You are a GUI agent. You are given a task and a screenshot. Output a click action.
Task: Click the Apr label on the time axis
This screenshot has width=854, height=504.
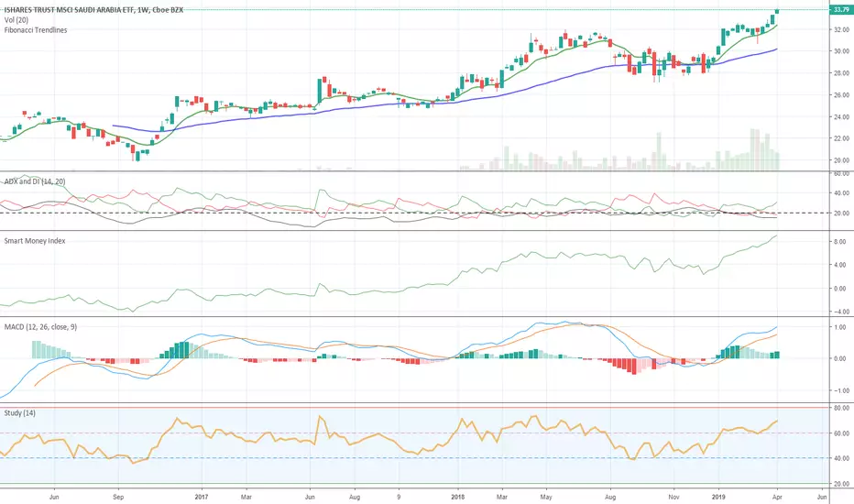pos(777,497)
